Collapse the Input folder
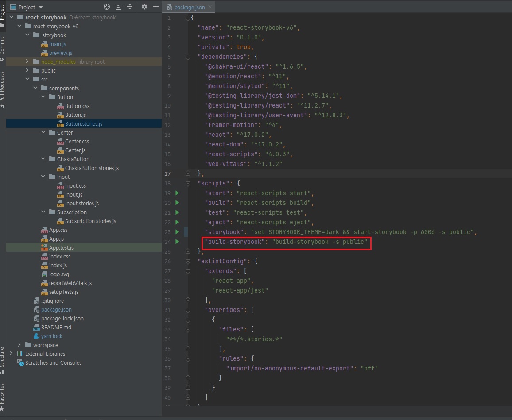This screenshot has height=420, width=512. click(43, 177)
